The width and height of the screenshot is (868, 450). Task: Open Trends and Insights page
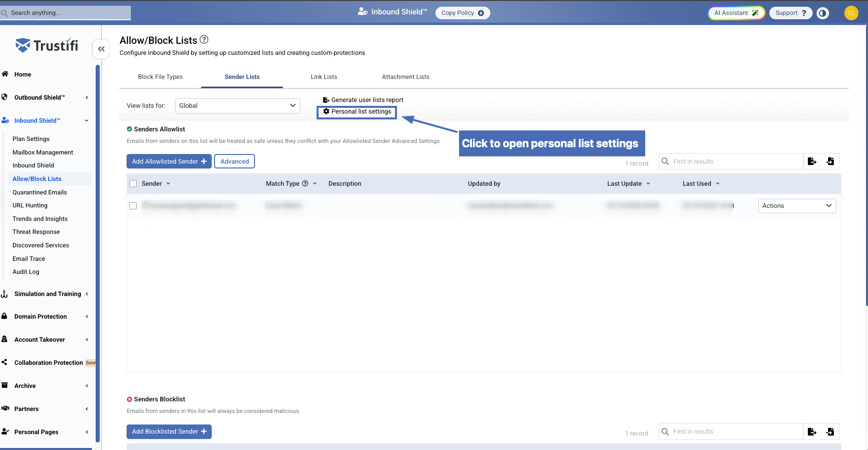click(40, 219)
